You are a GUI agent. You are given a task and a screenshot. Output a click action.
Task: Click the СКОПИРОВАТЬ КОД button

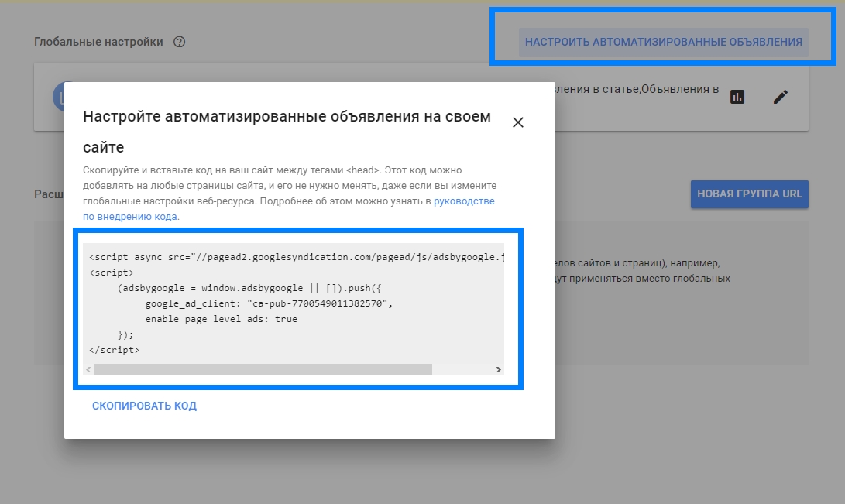tap(144, 406)
